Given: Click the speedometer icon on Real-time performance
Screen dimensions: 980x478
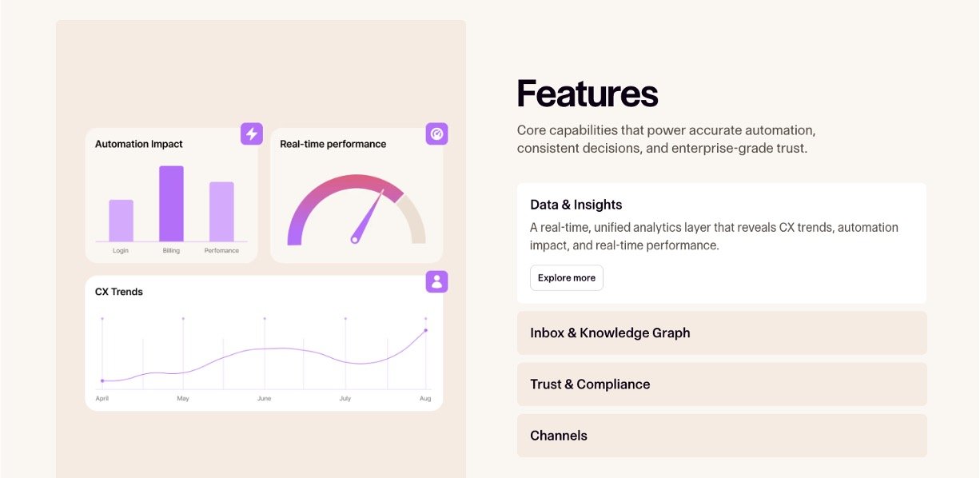Looking at the screenshot, I should (x=436, y=133).
